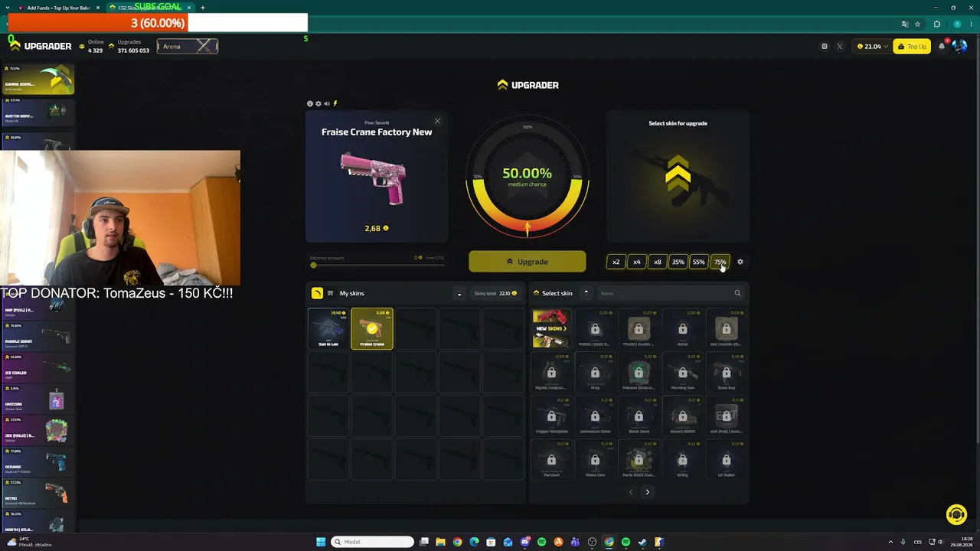Toggle sound with the speaker icon
980x551 pixels.
coord(327,103)
